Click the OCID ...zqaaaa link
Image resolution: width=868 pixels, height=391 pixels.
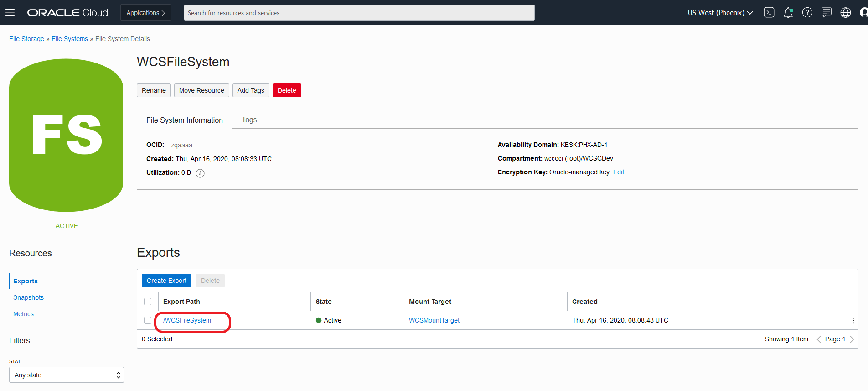tap(179, 145)
